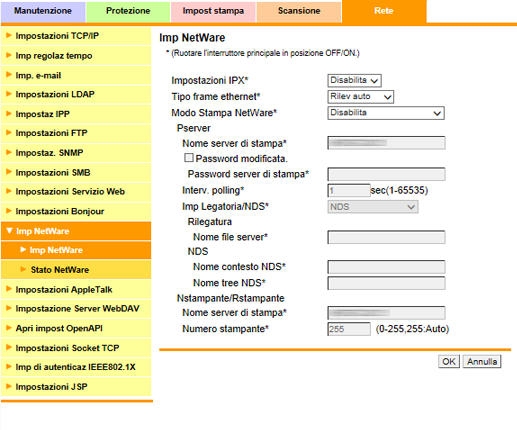Screen dimensions: 517x430
Task: Open Impostazioni JSP menu item
Action: (76, 387)
